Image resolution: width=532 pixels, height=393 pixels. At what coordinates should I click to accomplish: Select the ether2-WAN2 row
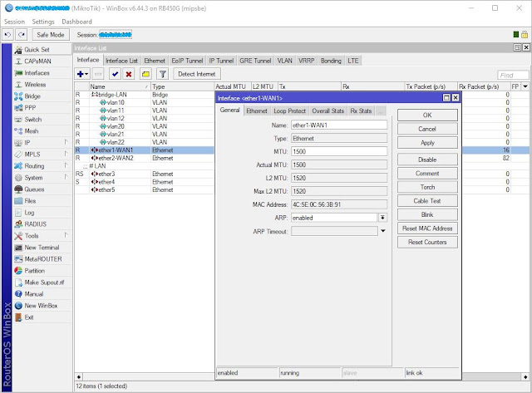click(144, 158)
